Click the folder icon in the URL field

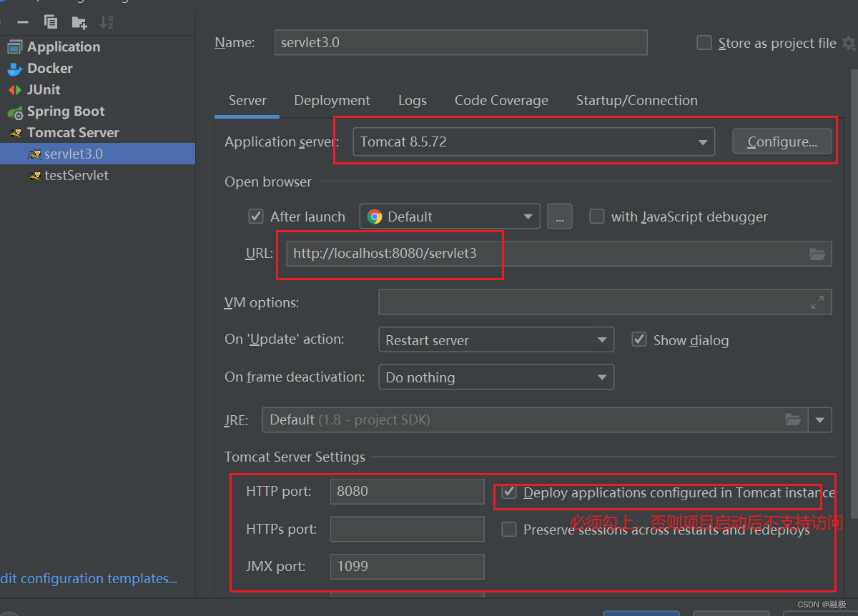817,254
